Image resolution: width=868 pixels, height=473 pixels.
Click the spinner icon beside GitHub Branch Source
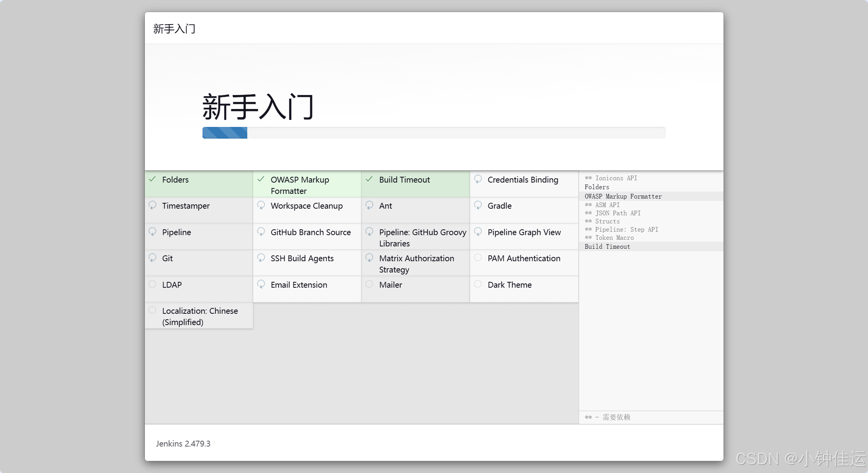click(261, 232)
